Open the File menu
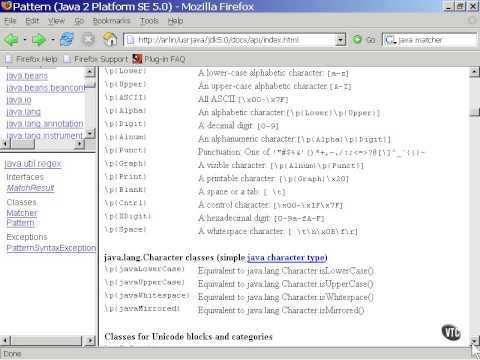 click(x=10, y=21)
